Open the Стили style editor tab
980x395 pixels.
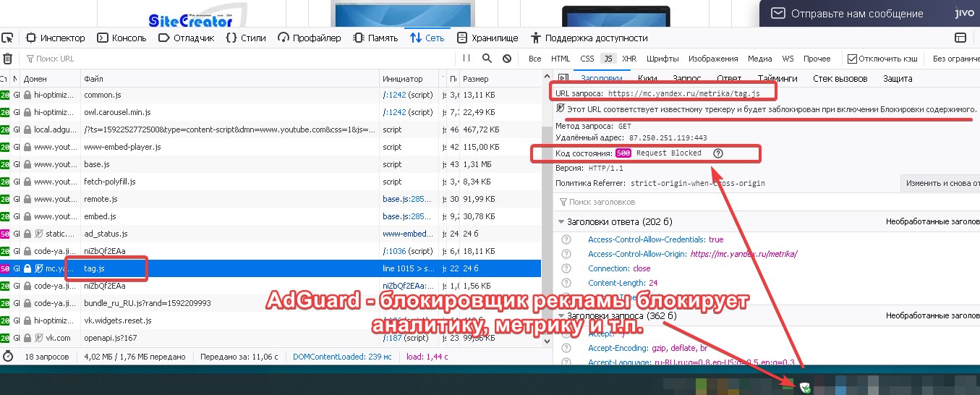coord(245,38)
